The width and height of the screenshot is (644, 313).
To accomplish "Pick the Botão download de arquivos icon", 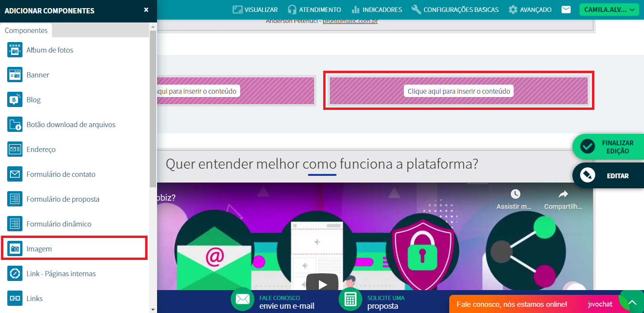I will 15,125.
